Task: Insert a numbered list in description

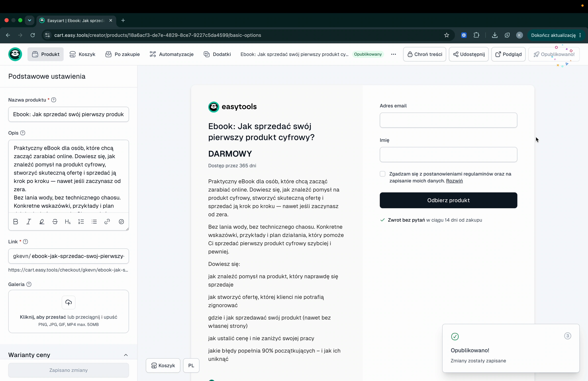Action: coord(81,222)
